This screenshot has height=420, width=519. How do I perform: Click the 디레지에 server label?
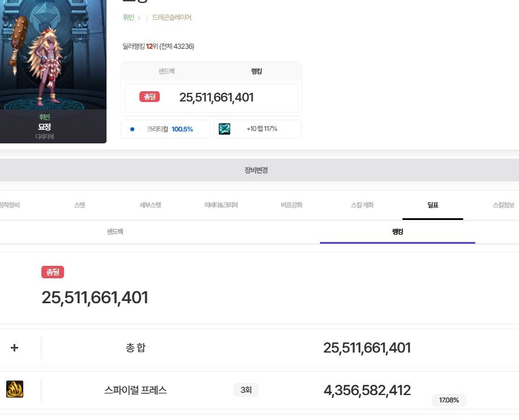coord(44,137)
